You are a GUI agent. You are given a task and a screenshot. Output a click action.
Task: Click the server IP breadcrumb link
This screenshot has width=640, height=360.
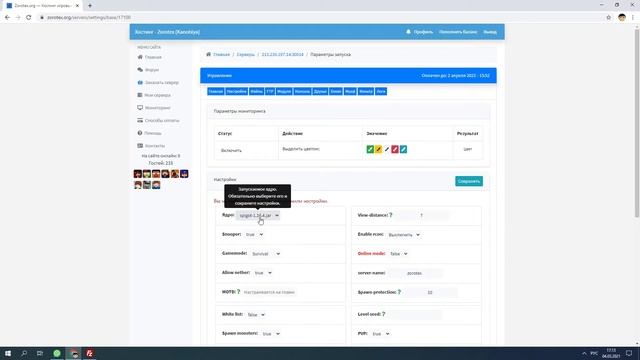point(282,54)
